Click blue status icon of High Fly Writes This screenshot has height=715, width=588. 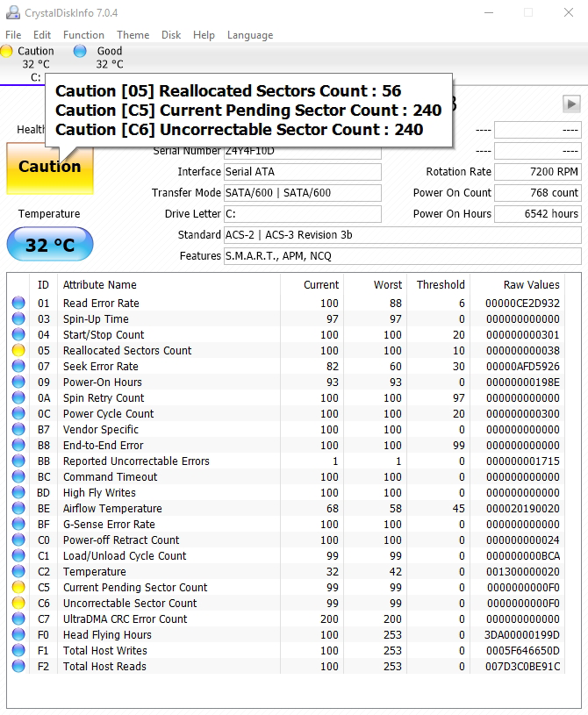tap(18, 492)
